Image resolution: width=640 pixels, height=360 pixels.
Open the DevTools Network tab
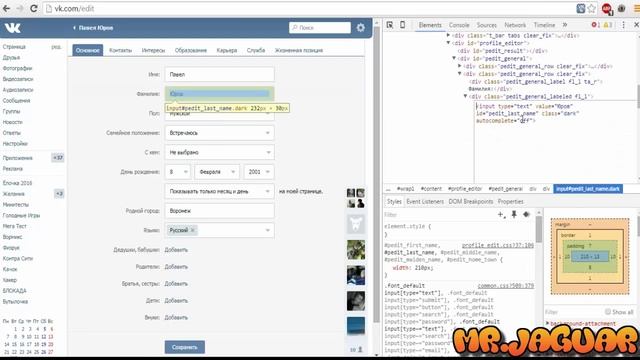[x=515, y=25]
